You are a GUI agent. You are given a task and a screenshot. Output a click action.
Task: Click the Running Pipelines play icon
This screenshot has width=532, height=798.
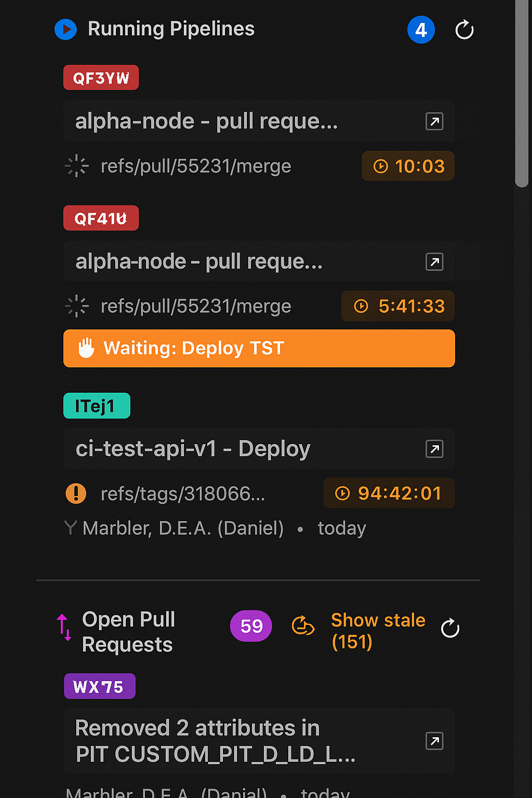[66, 30]
